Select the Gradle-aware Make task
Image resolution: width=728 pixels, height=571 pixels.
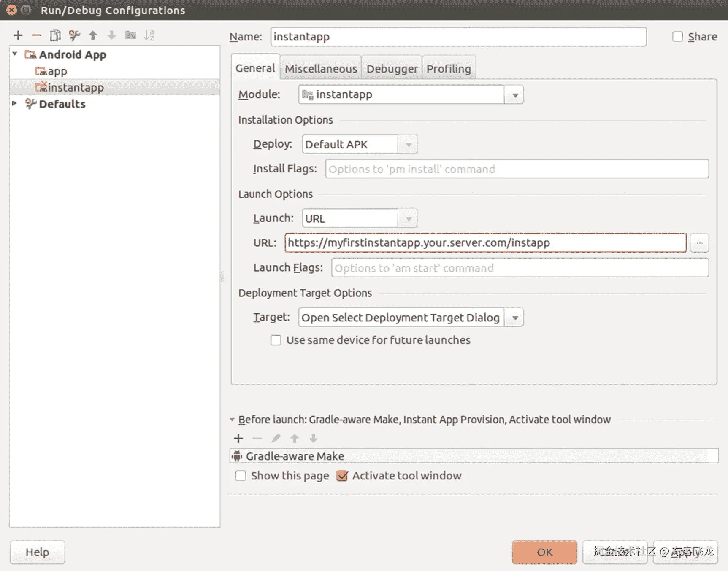(474, 456)
